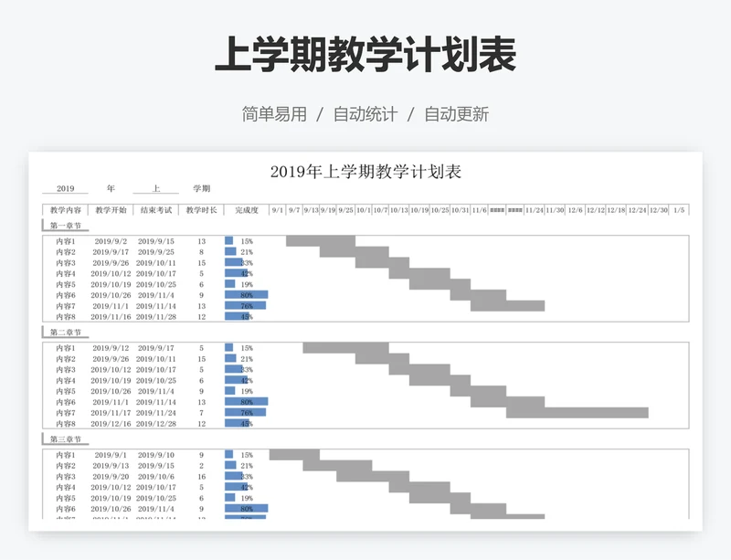The image size is (731, 560).
Task: Select the 结束考试 column header
Action: (x=155, y=210)
